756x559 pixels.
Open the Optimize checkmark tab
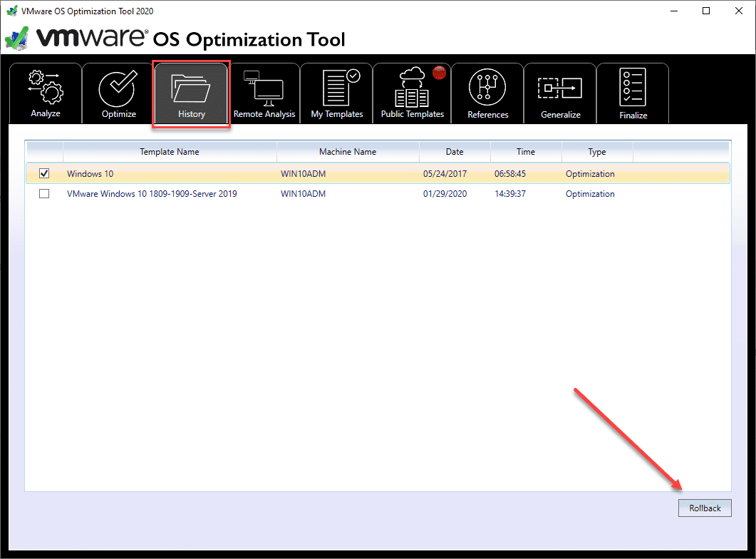118,93
